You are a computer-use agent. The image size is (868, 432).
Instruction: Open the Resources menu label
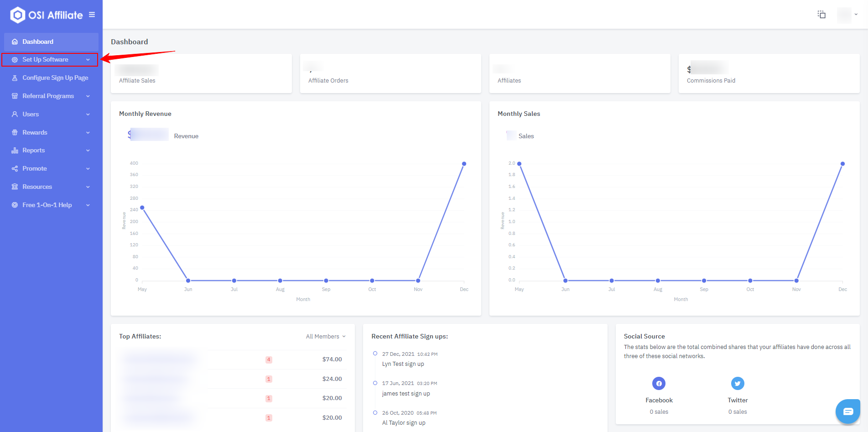point(37,187)
